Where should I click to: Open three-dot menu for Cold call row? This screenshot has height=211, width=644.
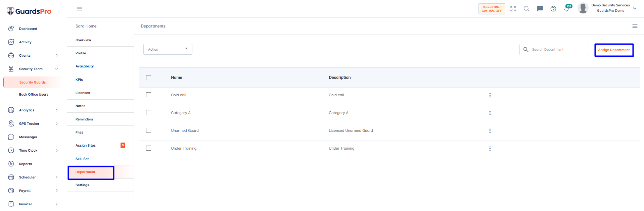tap(490, 95)
